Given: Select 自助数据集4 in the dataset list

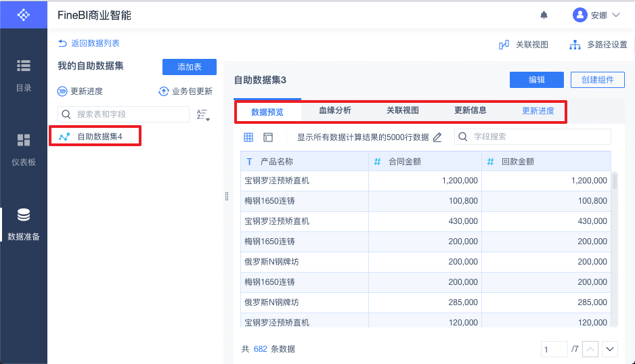Looking at the screenshot, I should point(99,137).
